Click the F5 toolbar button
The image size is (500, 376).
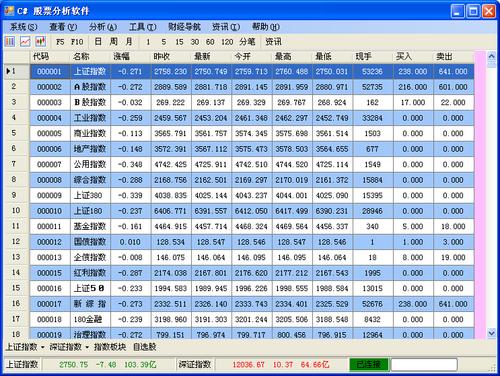(x=60, y=42)
